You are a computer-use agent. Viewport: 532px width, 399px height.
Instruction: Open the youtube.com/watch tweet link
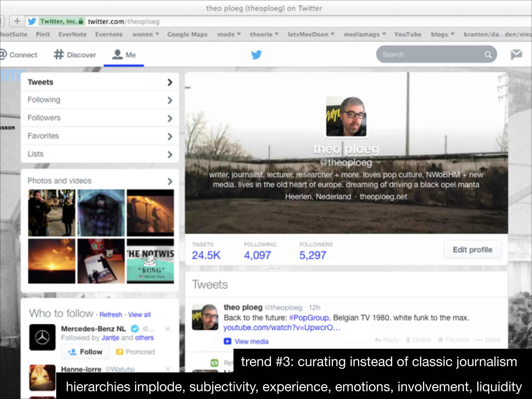point(282,328)
